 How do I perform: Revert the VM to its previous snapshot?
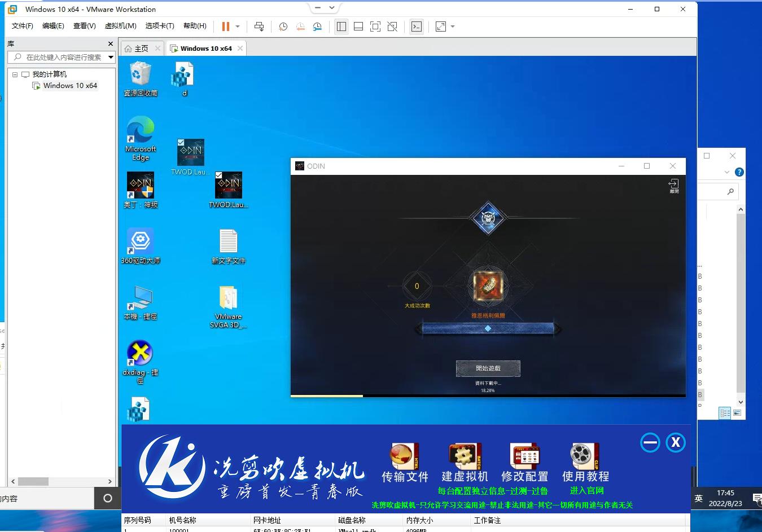coord(300,27)
